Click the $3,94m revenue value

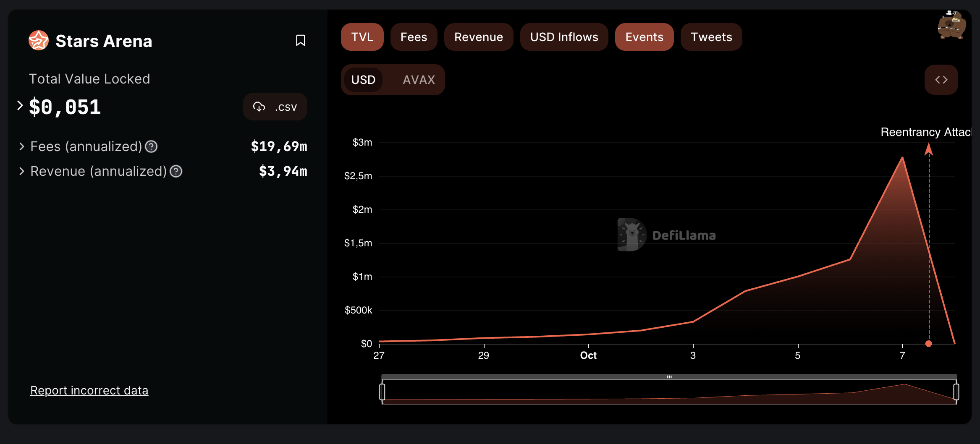click(283, 171)
